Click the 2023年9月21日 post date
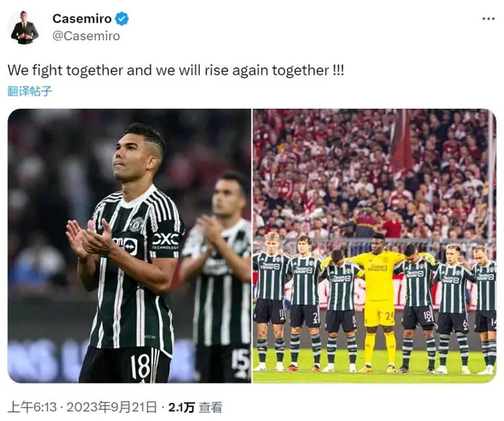Screen dimensions: 504x421 click(x=112, y=407)
